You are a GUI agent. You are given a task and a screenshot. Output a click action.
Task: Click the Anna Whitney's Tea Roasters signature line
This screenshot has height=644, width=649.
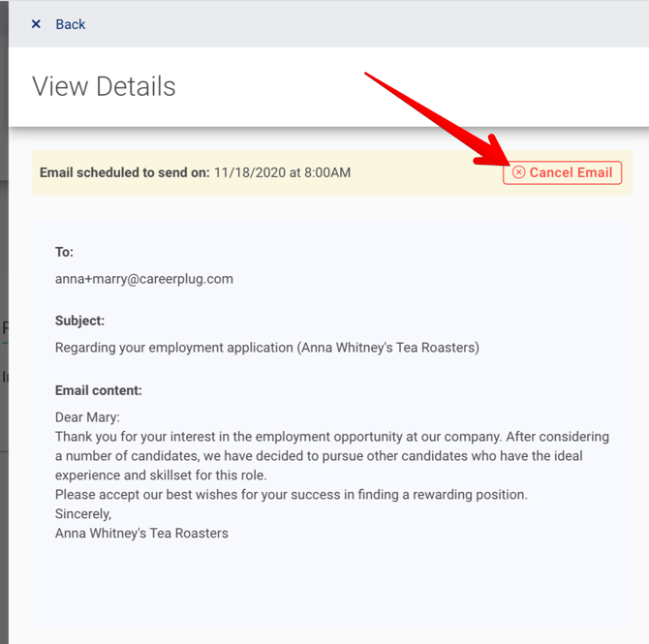[141, 533]
